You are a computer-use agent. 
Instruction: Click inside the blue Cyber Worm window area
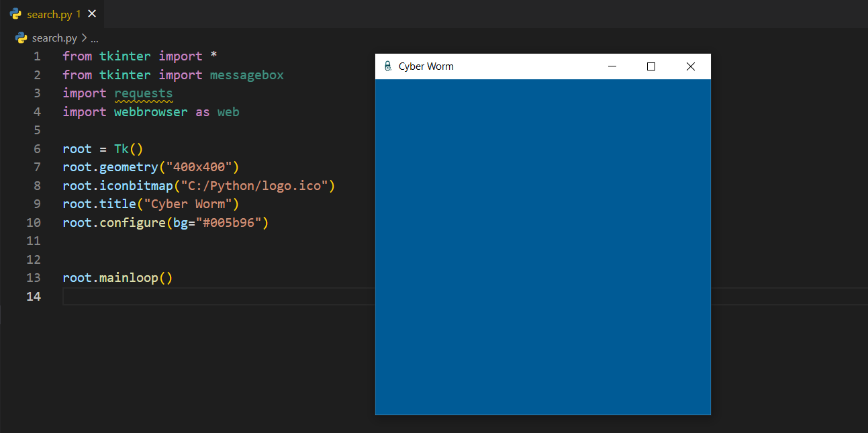tap(542, 246)
